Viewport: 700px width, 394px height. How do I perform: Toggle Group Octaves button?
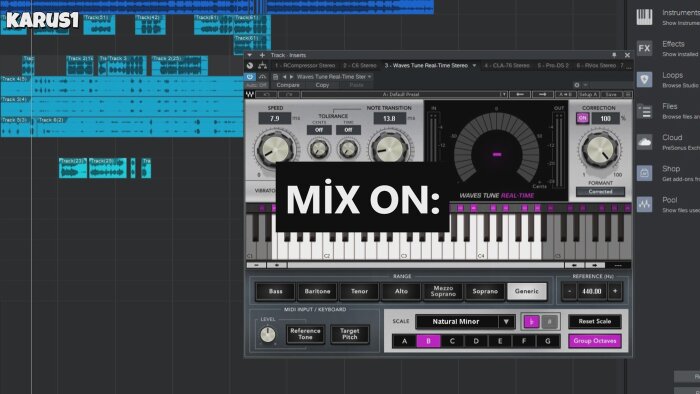pos(595,341)
